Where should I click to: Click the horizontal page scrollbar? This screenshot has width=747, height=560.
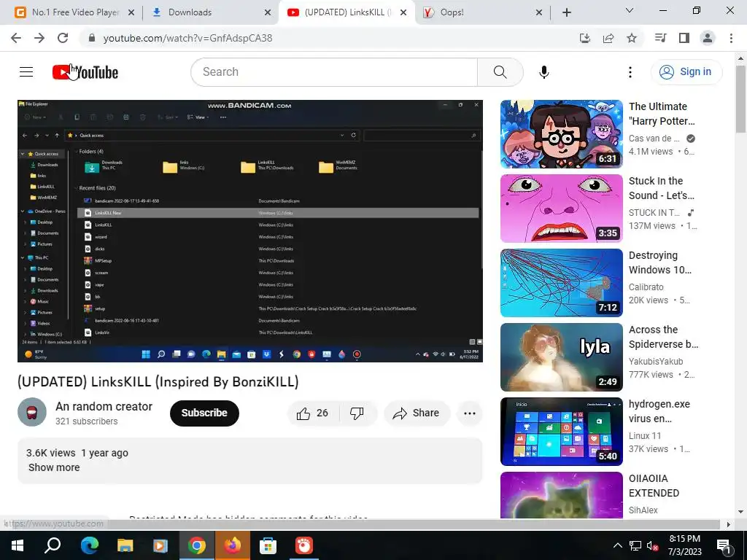(362, 524)
